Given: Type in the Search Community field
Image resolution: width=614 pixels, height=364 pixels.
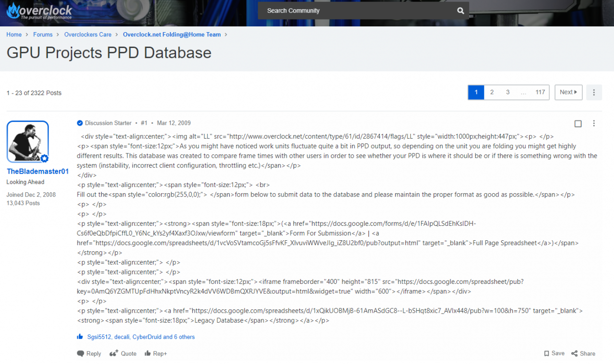Looking at the screenshot, I should click(x=355, y=11).
